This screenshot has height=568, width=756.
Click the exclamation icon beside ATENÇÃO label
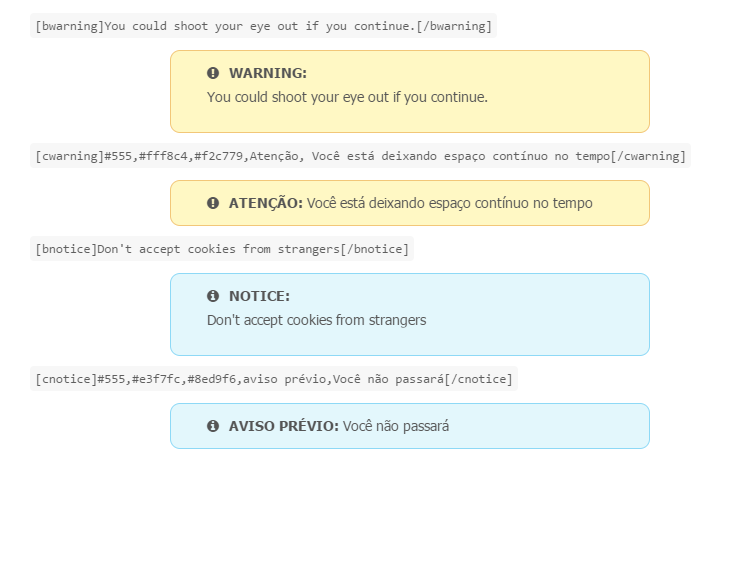tap(213, 203)
